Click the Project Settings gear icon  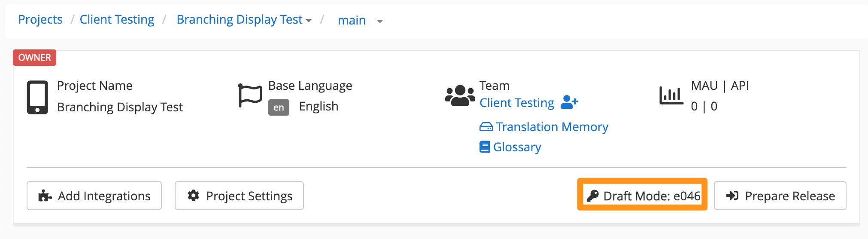click(x=193, y=196)
